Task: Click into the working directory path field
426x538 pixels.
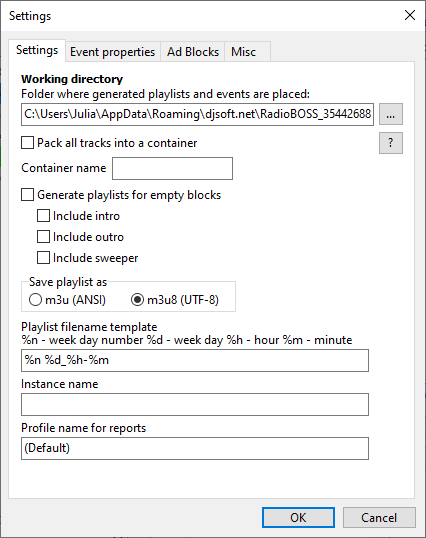Action: (x=197, y=114)
